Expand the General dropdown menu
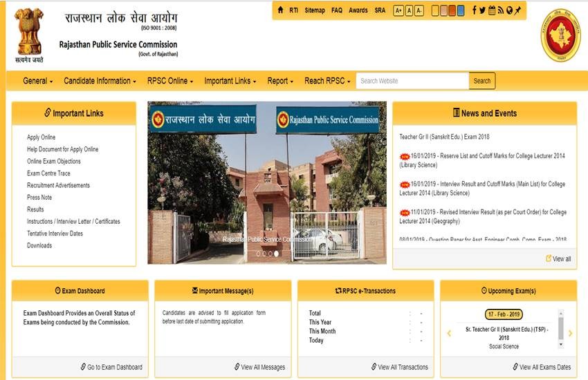 37,81
